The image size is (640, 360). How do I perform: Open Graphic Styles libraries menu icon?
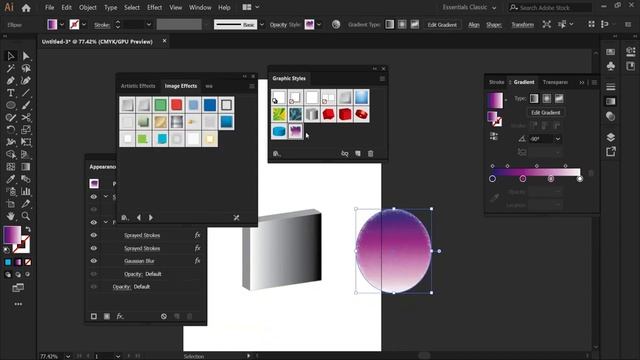(277, 153)
